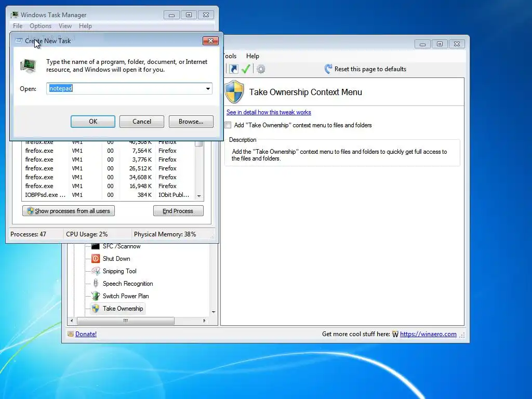Viewport: 532px width, 399px height.
Task: Open the View menu in Task Manager
Action: coord(65,26)
